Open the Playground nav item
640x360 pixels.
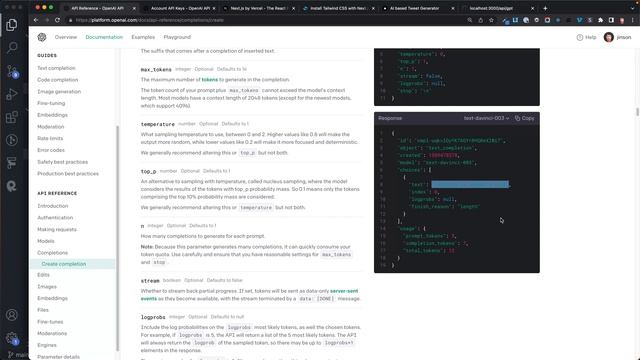(x=177, y=37)
